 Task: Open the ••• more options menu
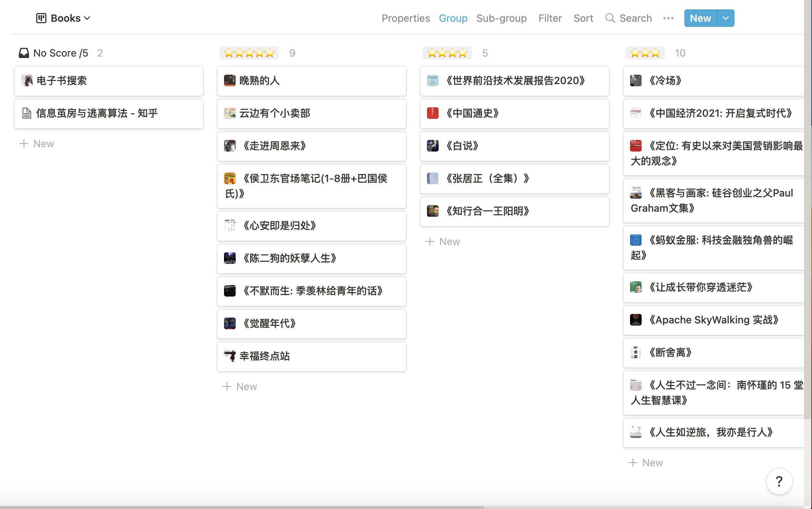668,18
